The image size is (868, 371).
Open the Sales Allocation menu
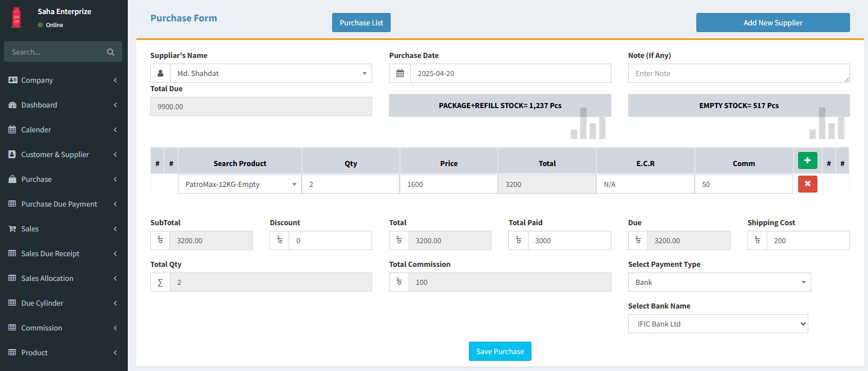(64, 278)
